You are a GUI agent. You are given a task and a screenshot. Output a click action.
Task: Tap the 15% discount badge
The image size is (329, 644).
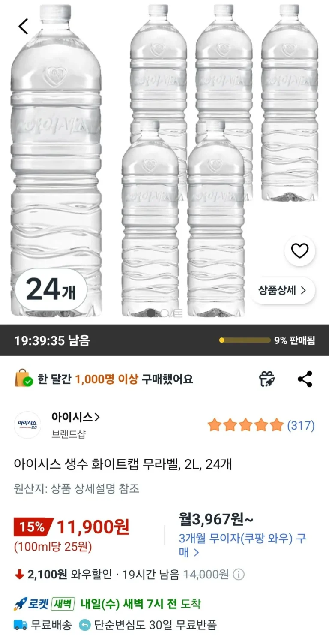tap(33, 527)
